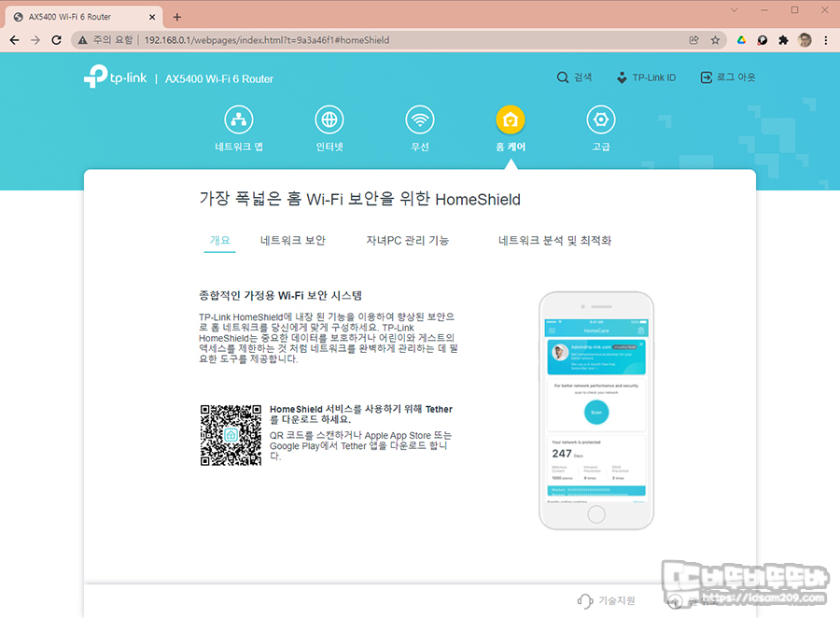The width and height of the screenshot is (840, 618).
Task: Open a new browser tab
Action: pos(176,17)
